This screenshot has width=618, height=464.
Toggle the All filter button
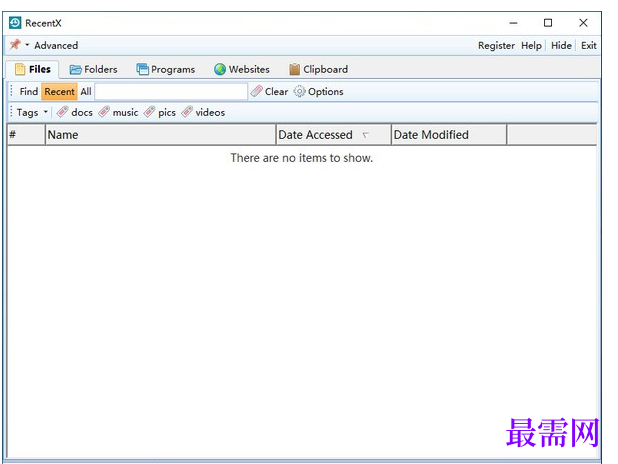(86, 91)
